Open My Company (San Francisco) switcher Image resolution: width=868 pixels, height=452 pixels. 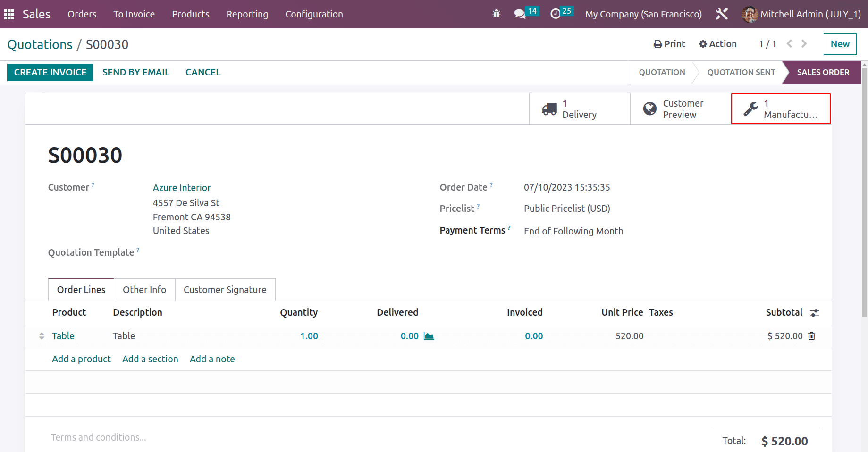(x=643, y=14)
